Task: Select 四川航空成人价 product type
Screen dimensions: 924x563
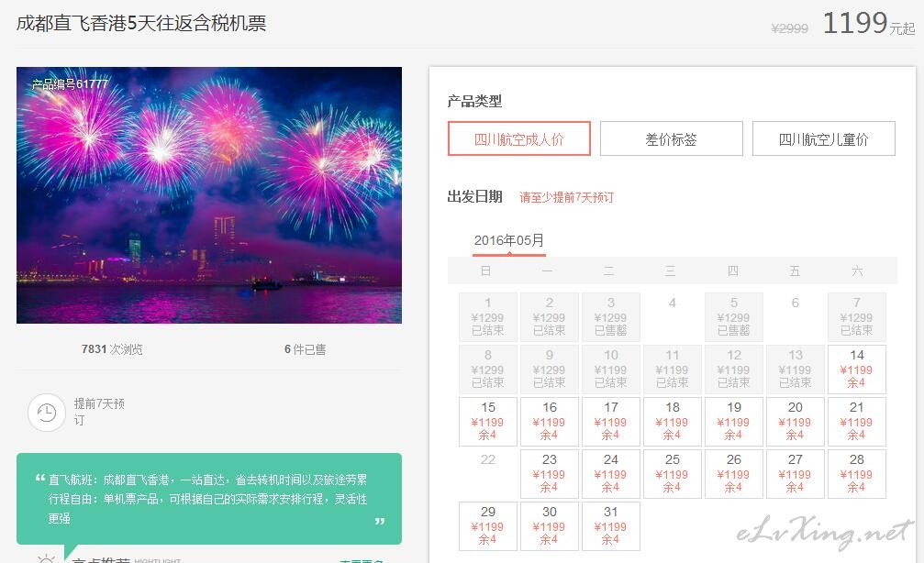Action: click(519, 139)
